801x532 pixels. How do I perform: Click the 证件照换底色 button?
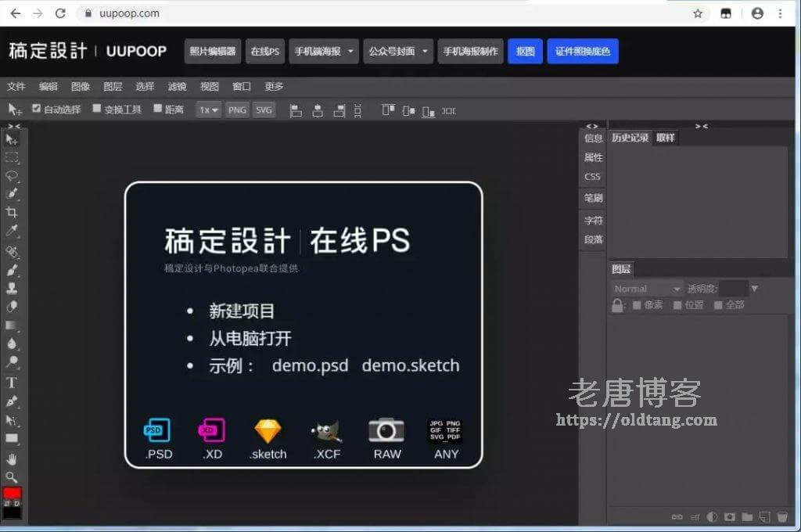pos(582,52)
